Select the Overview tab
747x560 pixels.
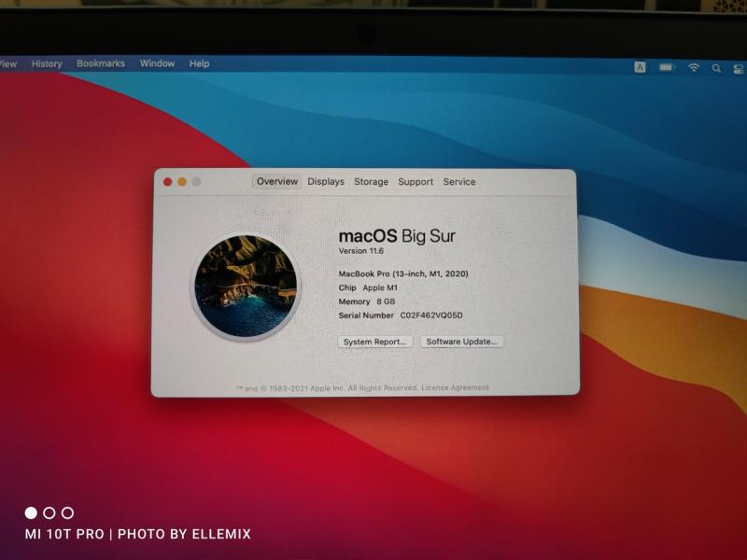point(277,182)
